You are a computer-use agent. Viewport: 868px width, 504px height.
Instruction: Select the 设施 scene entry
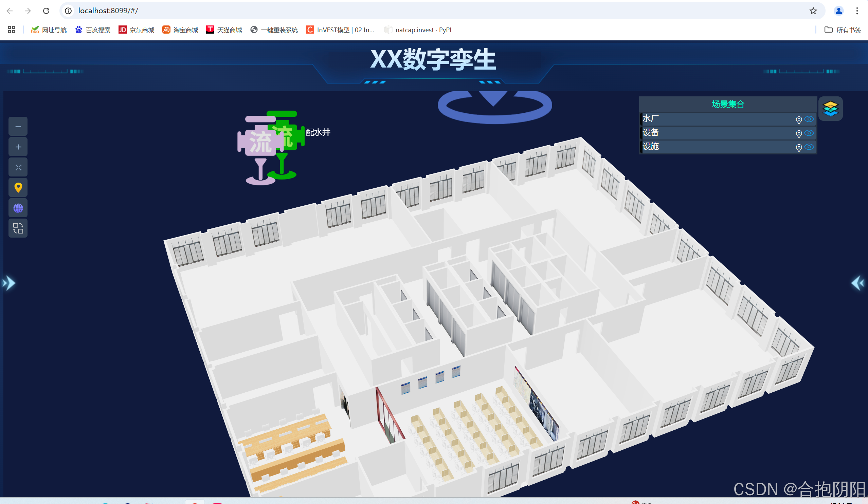(x=651, y=147)
